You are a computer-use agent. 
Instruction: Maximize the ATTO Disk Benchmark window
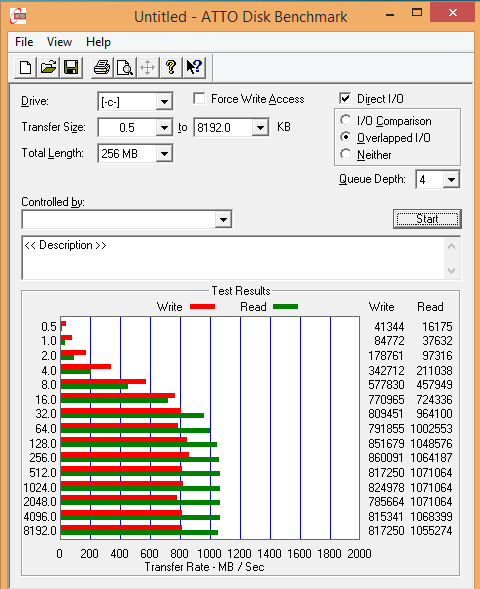point(417,12)
